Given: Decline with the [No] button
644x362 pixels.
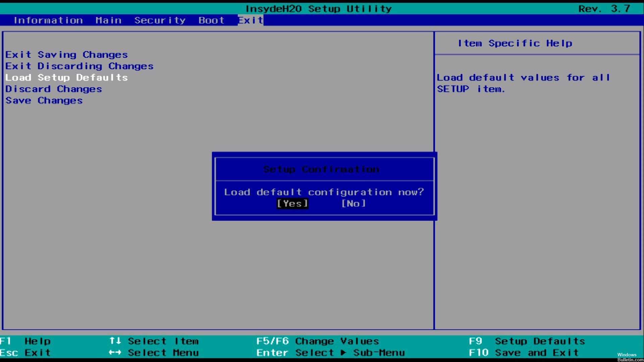Looking at the screenshot, I should [353, 203].
